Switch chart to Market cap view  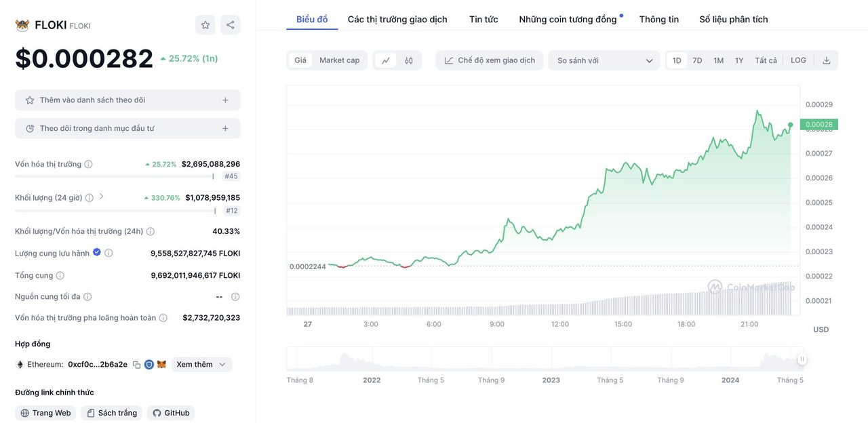[x=340, y=60]
